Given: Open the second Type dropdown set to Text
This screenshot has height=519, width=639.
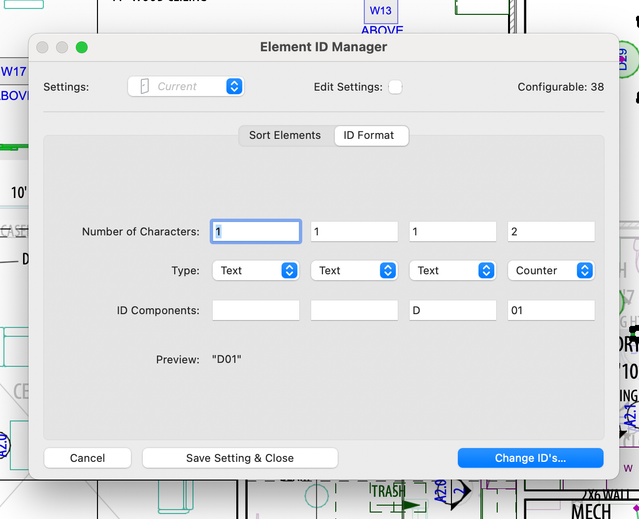Looking at the screenshot, I should pyautogui.click(x=354, y=270).
